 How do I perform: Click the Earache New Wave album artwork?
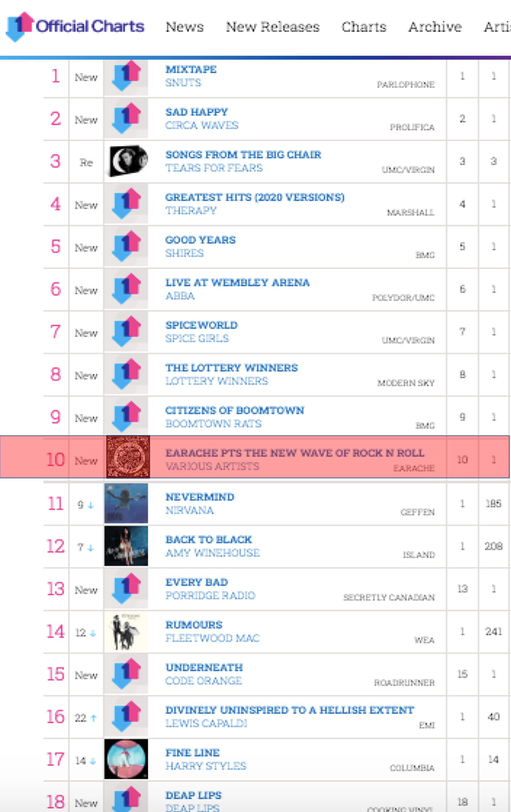128,457
